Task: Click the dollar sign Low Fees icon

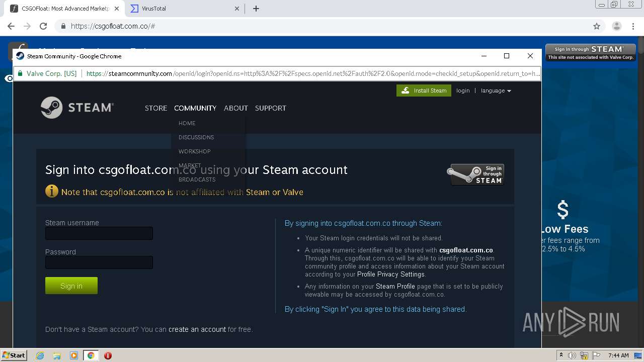Action: 563,210
